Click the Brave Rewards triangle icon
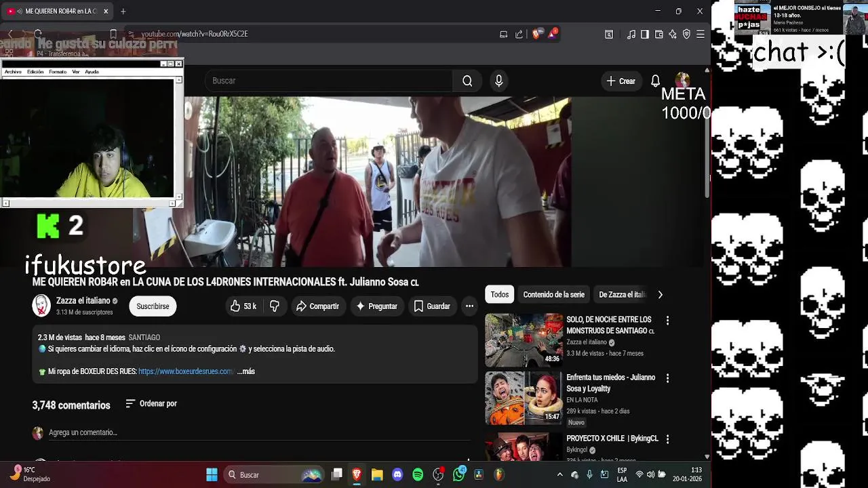Screen dimensions: 868x488 (x=553, y=34)
